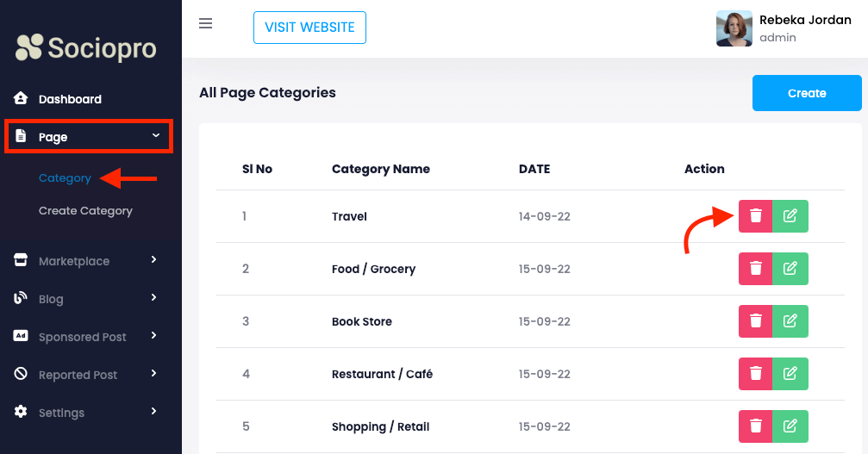Edit the Shopping / Retail category

click(x=790, y=426)
